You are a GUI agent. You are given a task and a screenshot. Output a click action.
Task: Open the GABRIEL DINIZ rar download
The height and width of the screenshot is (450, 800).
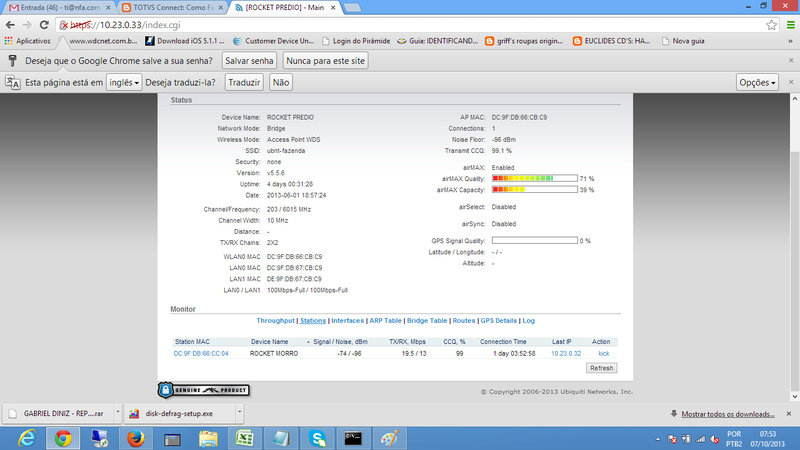point(58,413)
